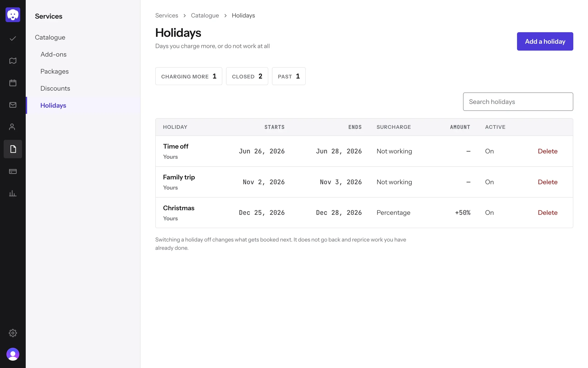The image size is (588, 368).
Task: Open the Christmas holiday name
Action: (179, 208)
